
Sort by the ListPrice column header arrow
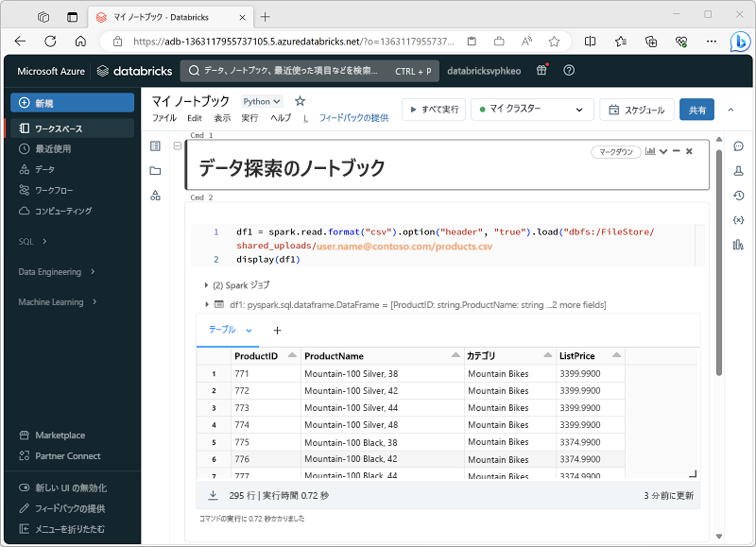[617, 355]
